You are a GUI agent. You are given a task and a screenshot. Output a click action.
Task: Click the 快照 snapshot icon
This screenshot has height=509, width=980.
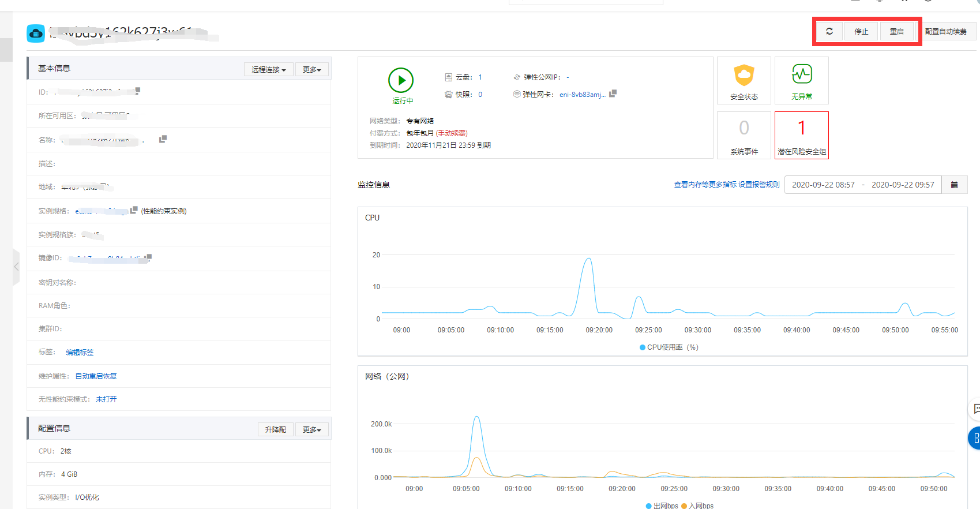[x=448, y=94]
